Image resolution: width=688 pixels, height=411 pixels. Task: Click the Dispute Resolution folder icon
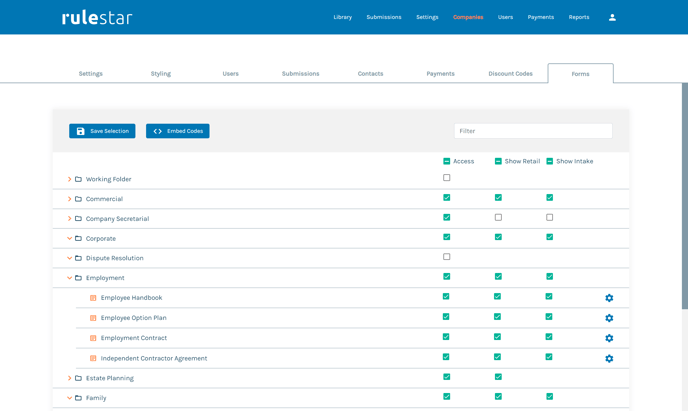pos(79,258)
